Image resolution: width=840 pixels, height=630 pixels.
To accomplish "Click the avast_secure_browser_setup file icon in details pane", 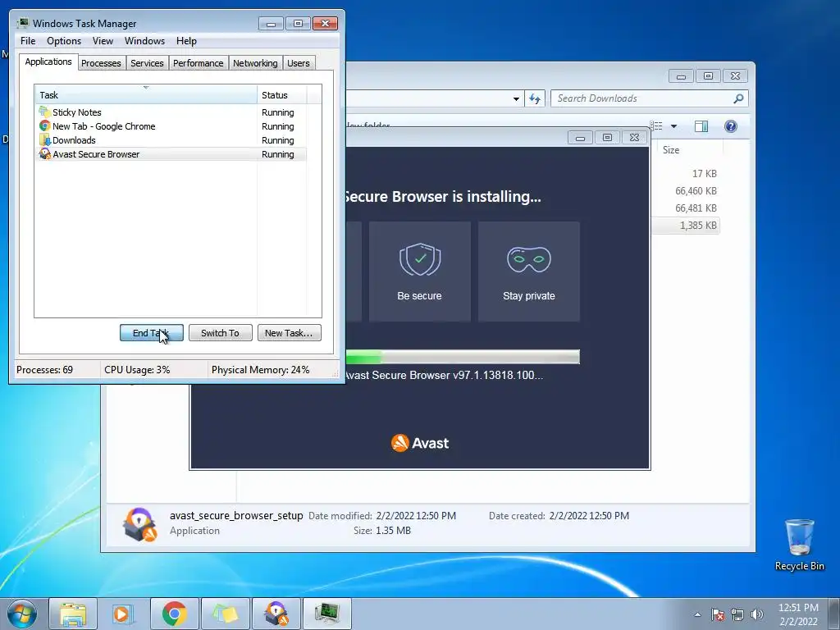I will point(139,524).
